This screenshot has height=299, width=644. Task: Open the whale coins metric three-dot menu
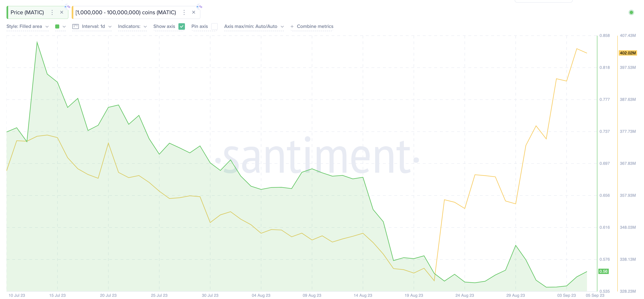click(184, 12)
